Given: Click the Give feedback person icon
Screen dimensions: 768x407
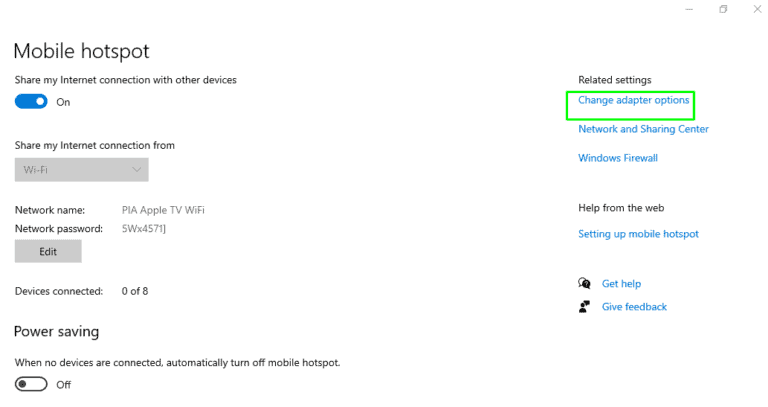Looking at the screenshot, I should pyautogui.click(x=584, y=307).
